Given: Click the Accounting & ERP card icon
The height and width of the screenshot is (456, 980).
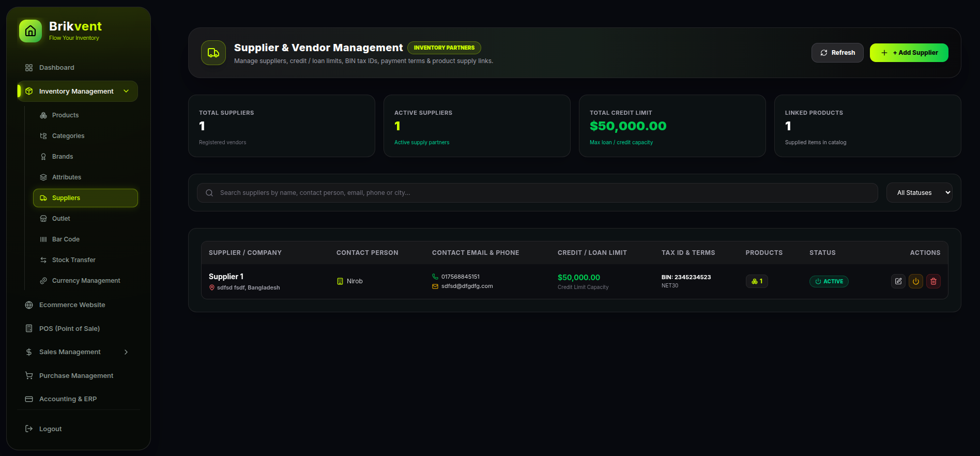Looking at the screenshot, I should 29,399.
